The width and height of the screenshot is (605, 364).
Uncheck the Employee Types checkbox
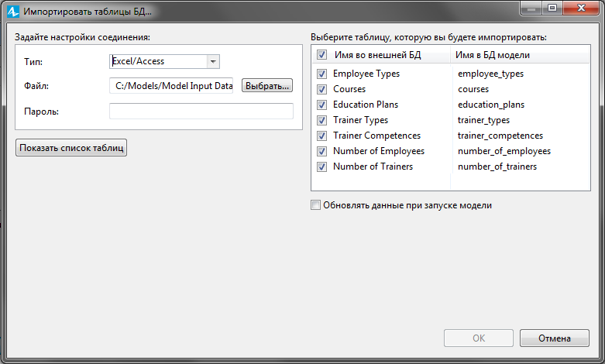(x=321, y=74)
